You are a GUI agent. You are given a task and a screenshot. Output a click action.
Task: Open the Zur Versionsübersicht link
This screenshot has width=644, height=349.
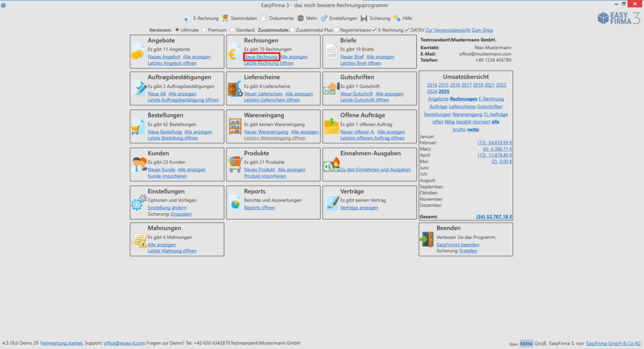tap(448, 30)
